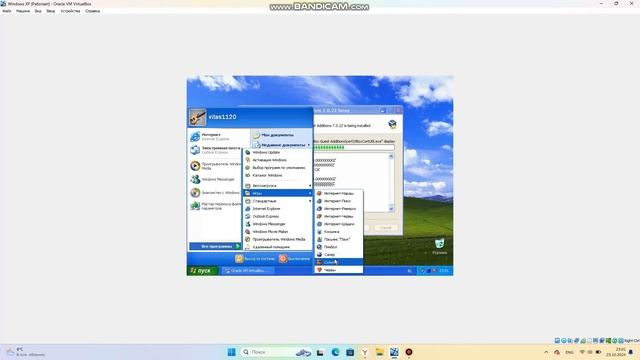
Task: Click Log Off button in Start menu
Action: coord(255,258)
